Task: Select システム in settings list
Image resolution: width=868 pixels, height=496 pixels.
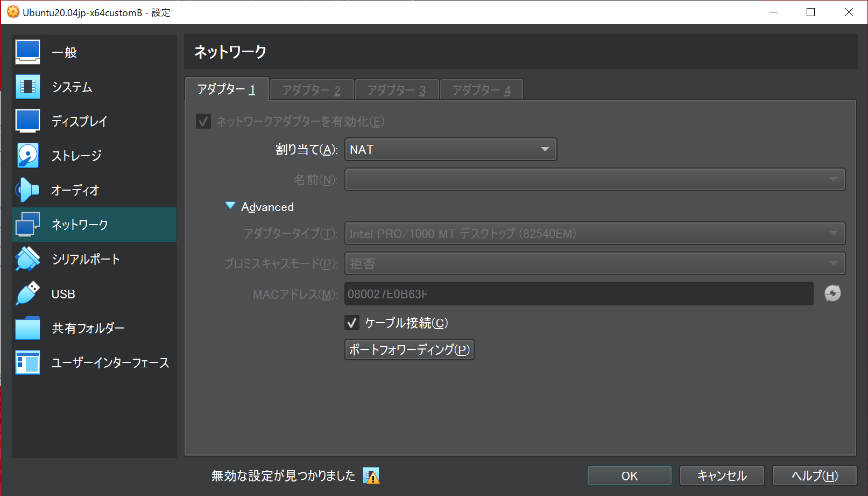Action: pos(94,87)
